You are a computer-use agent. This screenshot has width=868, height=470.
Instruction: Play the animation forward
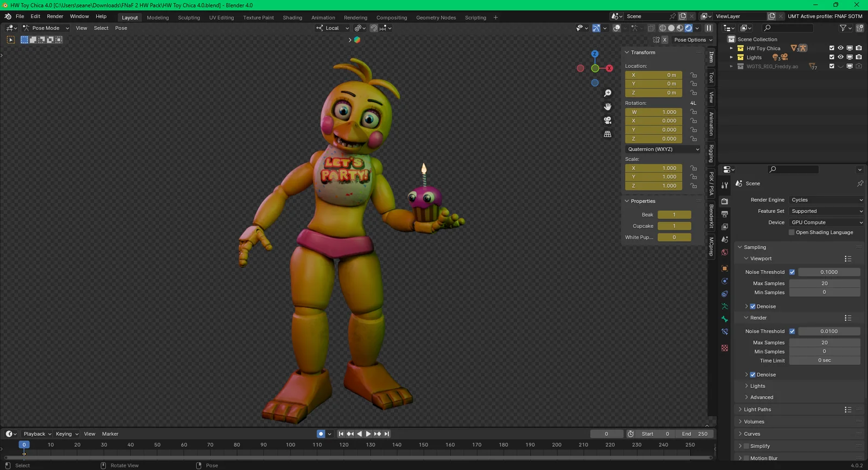(x=368, y=434)
